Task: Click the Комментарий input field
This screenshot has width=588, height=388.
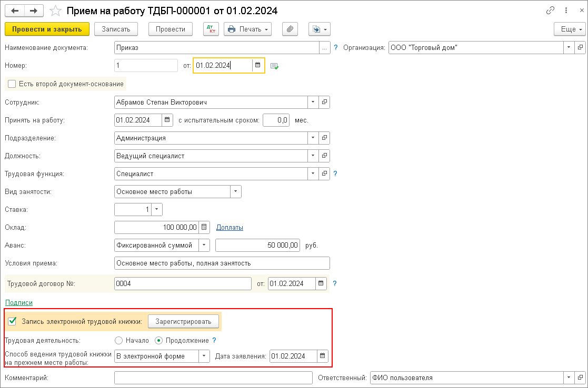Action: pos(213,378)
